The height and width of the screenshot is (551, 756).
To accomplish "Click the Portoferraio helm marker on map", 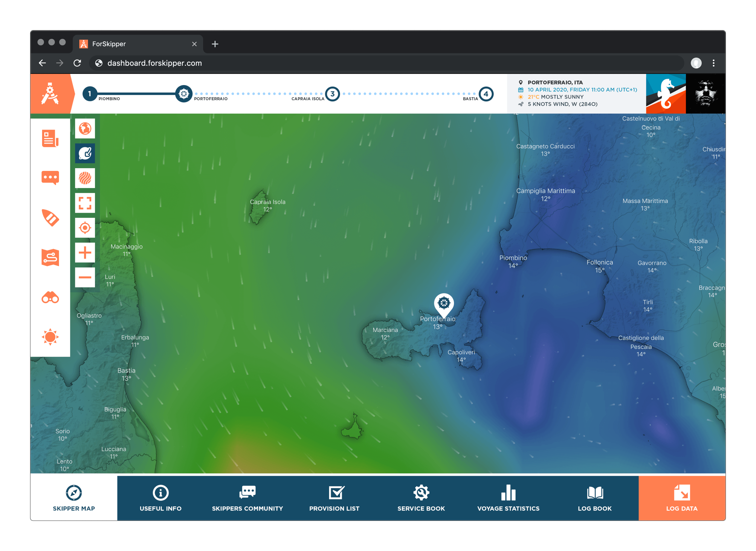I will point(444,303).
